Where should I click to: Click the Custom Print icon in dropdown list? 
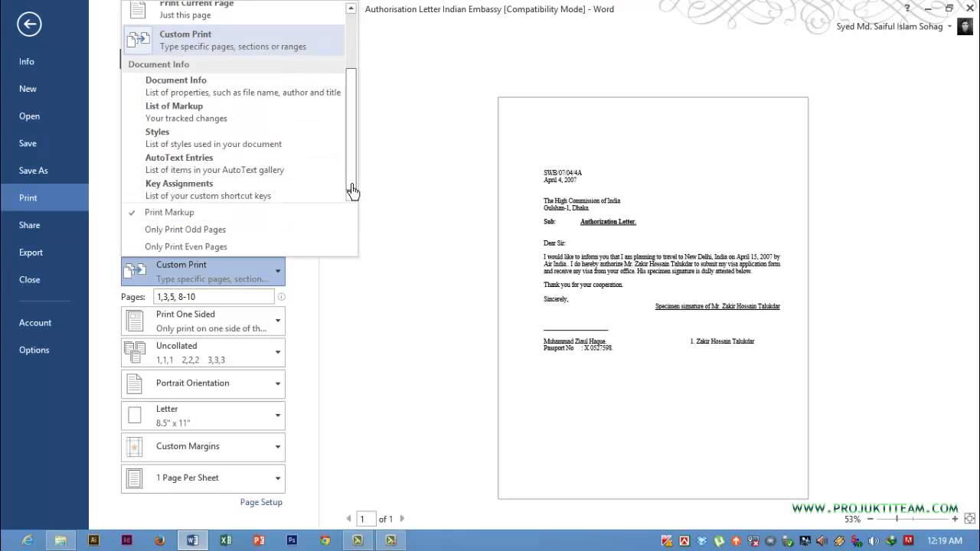[138, 40]
